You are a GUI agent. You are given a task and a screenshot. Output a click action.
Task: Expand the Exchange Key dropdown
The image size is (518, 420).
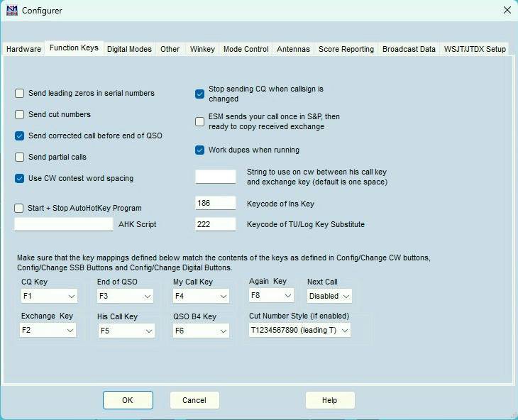click(48, 330)
